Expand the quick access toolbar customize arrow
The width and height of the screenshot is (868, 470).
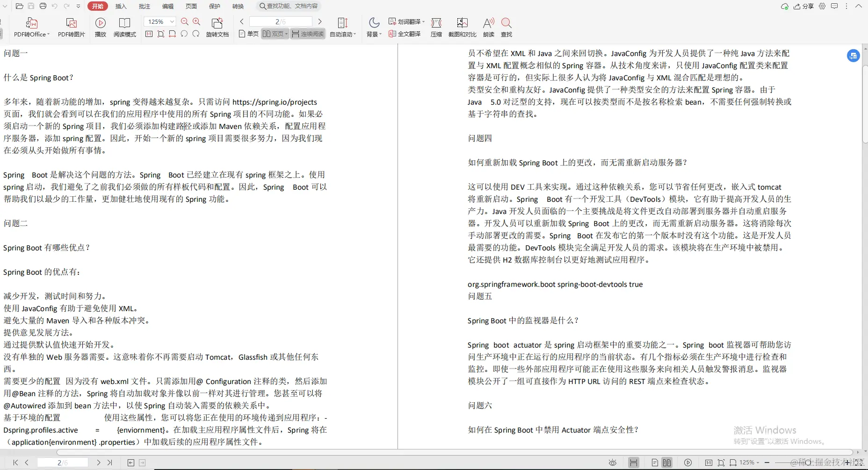coord(78,6)
